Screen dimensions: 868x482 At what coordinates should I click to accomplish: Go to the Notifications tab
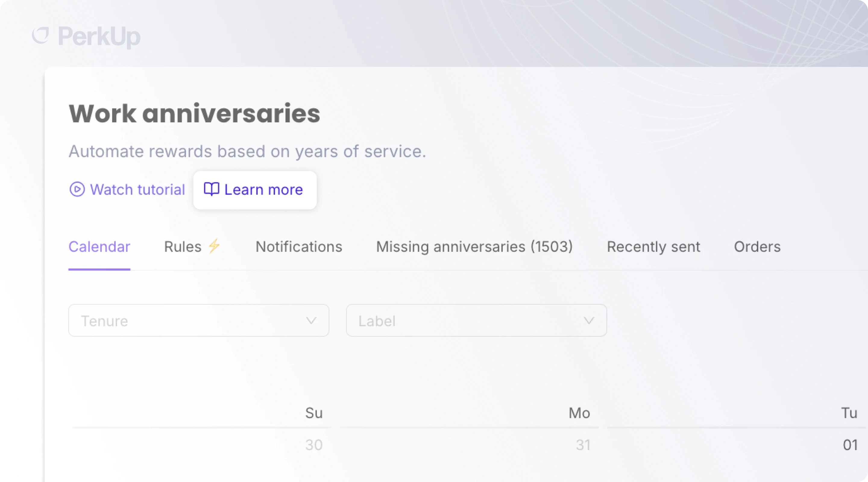click(x=299, y=247)
